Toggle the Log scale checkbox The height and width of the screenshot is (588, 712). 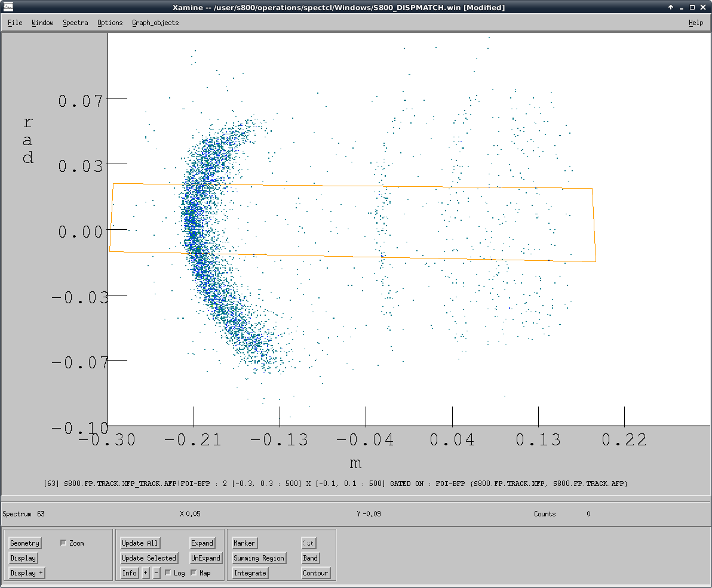coord(168,573)
